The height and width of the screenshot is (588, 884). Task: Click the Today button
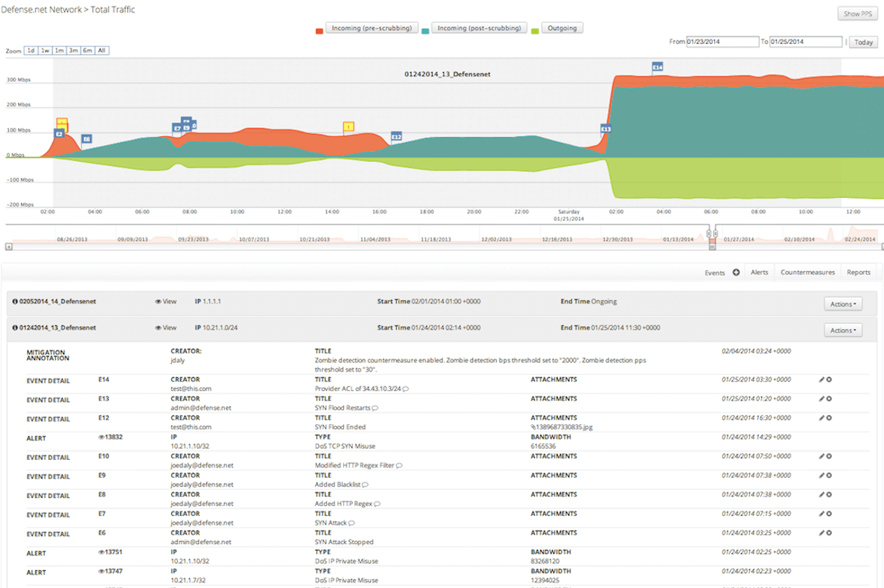[863, 42]
